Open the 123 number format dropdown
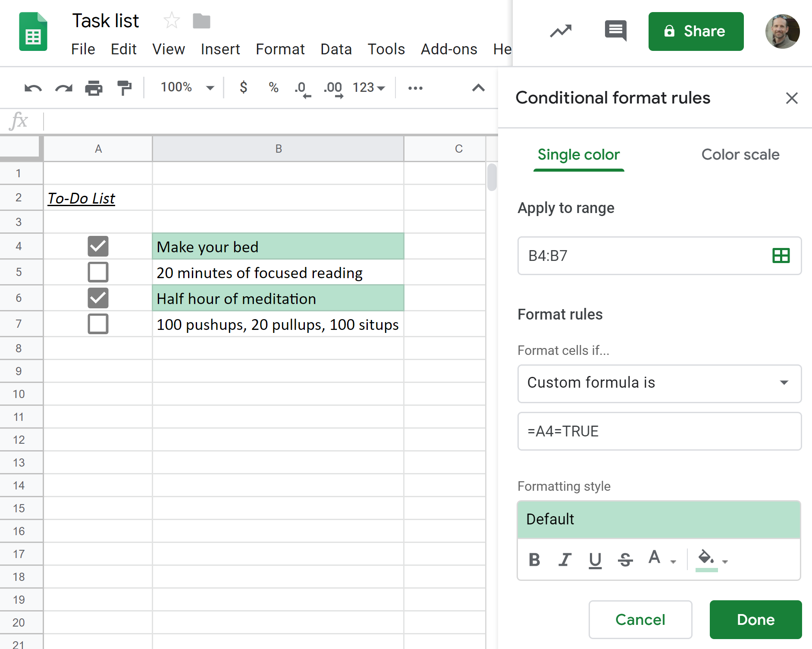This screenshot has width=812, height=649. click(369, 88)
